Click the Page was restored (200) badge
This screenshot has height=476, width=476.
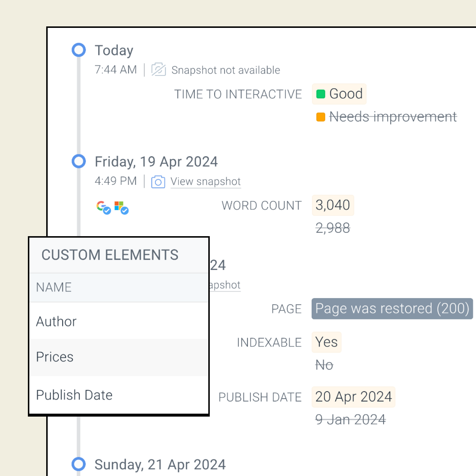point(392,309)
